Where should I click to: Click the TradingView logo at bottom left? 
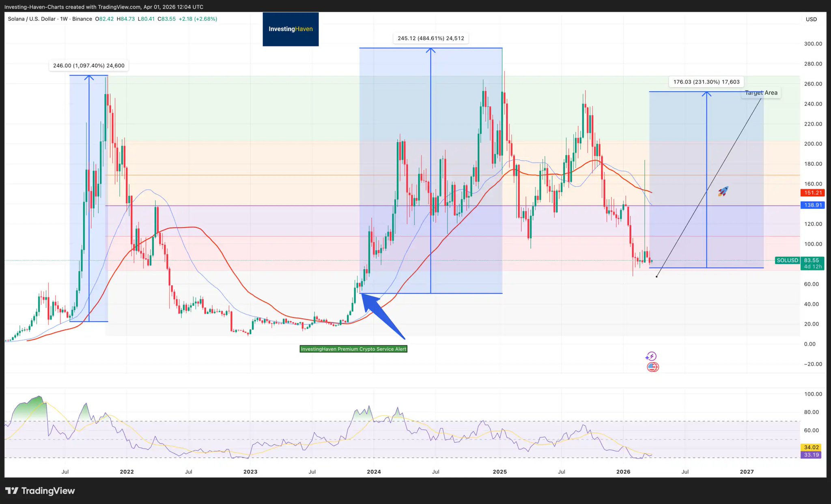pos(40,491)
